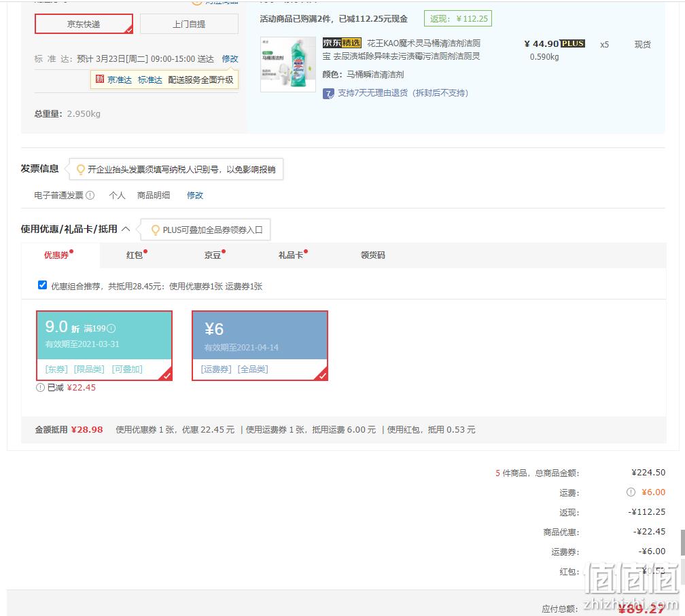The width and height of the screenshot is (685, 616).
Task: Switch to the 领货码 tab
Action: click(x=372, y=255)
